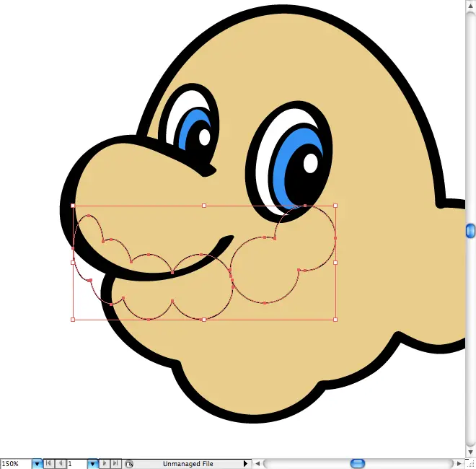Screen dimensions: 476x469
Task: Click the top-center bounding box handle
Action: tap(204, 206)
